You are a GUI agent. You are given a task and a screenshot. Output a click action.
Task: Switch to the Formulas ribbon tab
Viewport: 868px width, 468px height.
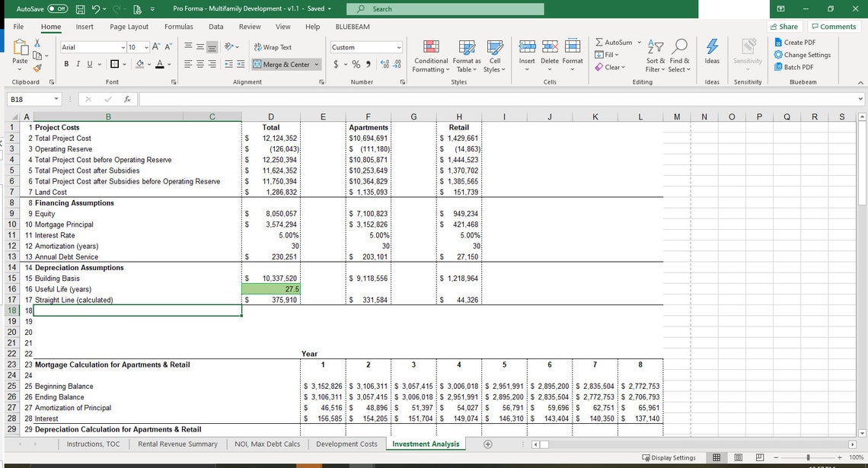point(178,26)
